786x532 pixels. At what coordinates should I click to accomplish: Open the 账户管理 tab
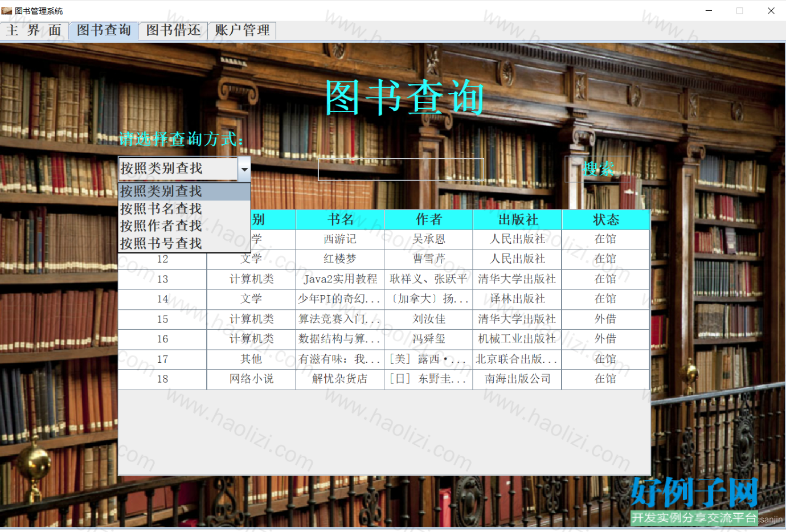click(x=242, y=30)
